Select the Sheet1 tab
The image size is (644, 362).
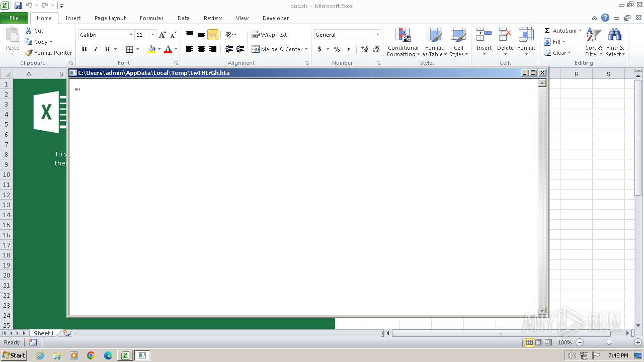coord(44,333)
